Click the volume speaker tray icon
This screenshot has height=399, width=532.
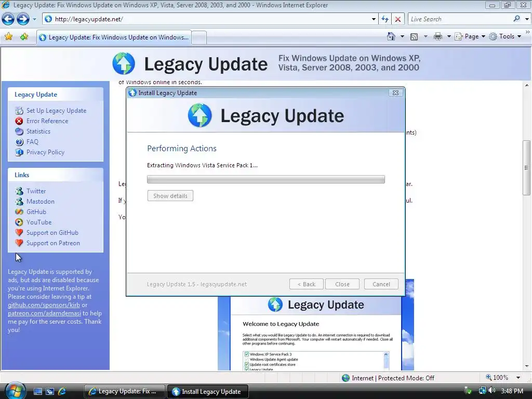[491, 391]
